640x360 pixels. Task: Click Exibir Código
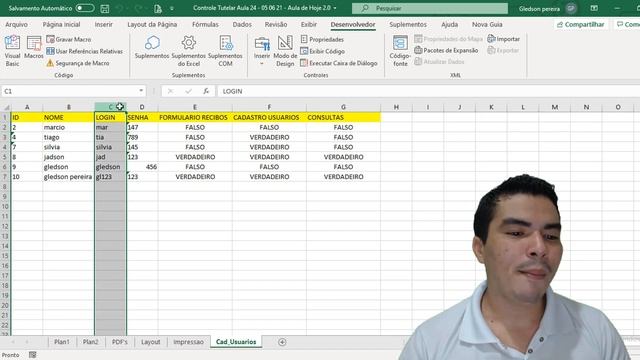pos(322,51)
